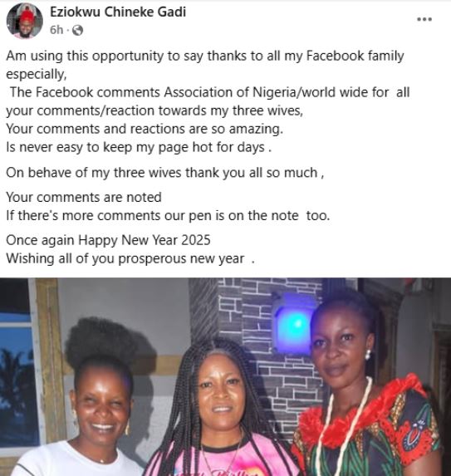Click the glowing blue wall light in photo
Screen dimensions: 451x476
pyautogui.click(x=293, y=324)
